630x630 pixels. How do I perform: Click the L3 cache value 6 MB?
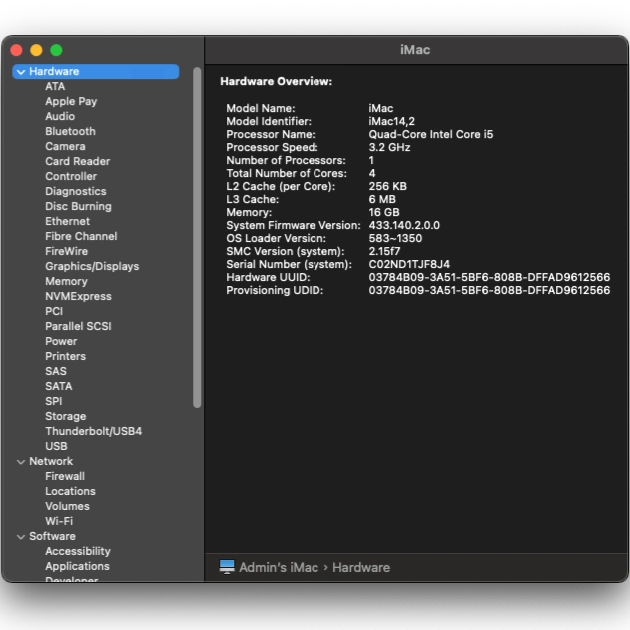tap(382, 199)
